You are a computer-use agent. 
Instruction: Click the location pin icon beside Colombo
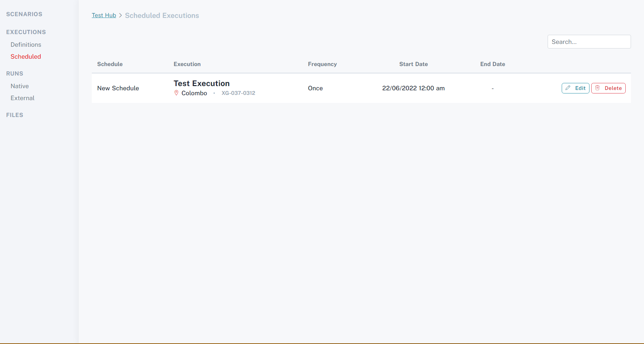(177, 93)
